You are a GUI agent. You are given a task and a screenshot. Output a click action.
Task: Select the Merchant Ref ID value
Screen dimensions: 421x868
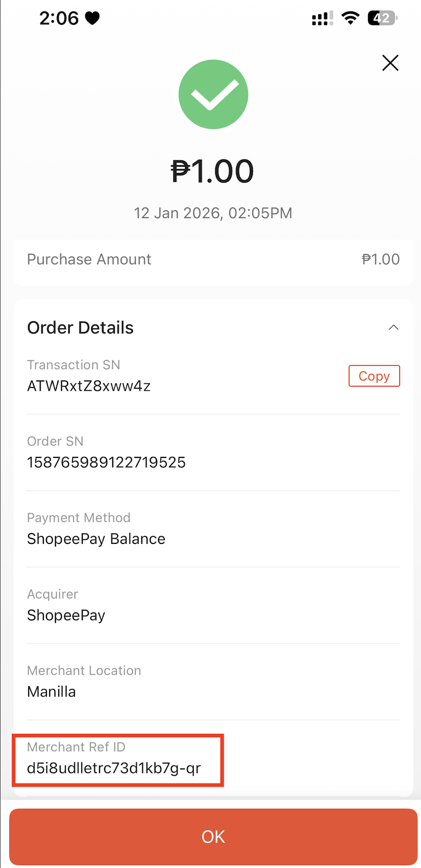114,768
